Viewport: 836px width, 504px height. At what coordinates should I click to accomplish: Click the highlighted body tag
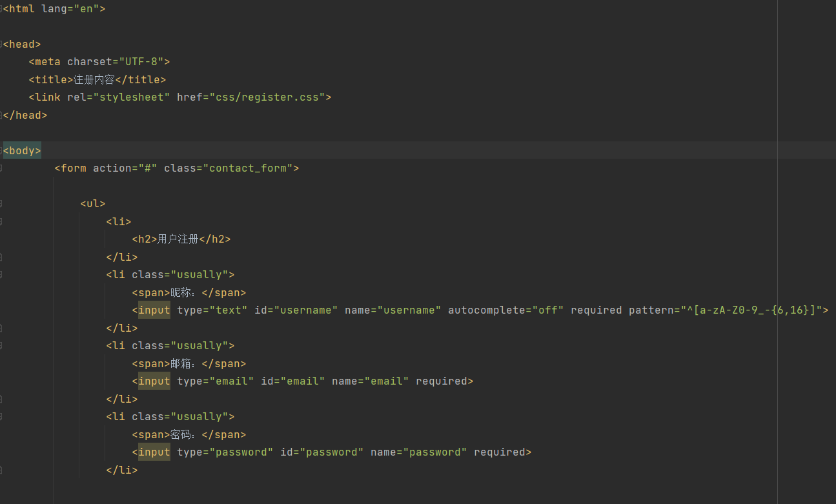[x=22, y=151]
